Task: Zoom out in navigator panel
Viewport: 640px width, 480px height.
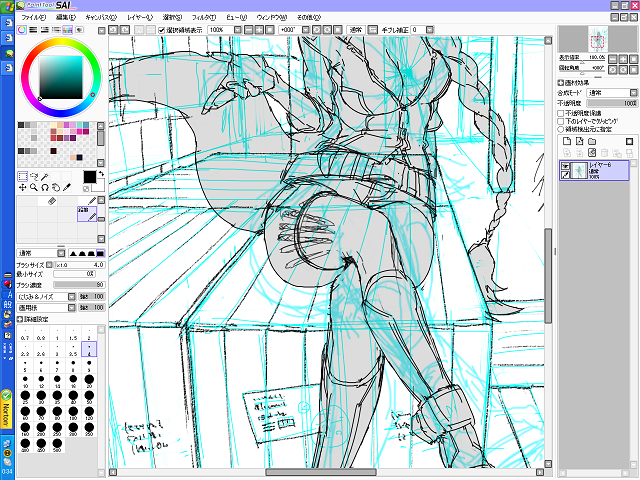Action: 613,59
